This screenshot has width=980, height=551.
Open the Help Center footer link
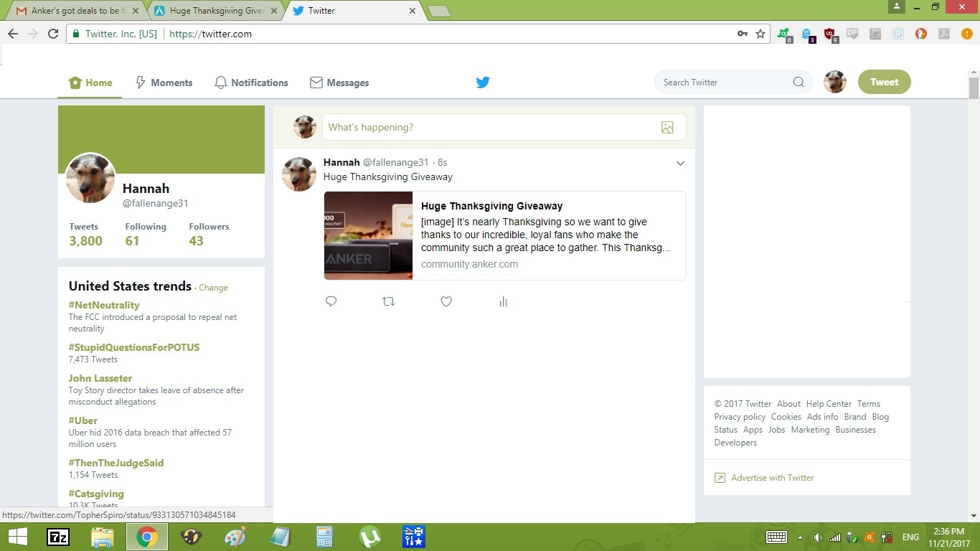point(829,404)
